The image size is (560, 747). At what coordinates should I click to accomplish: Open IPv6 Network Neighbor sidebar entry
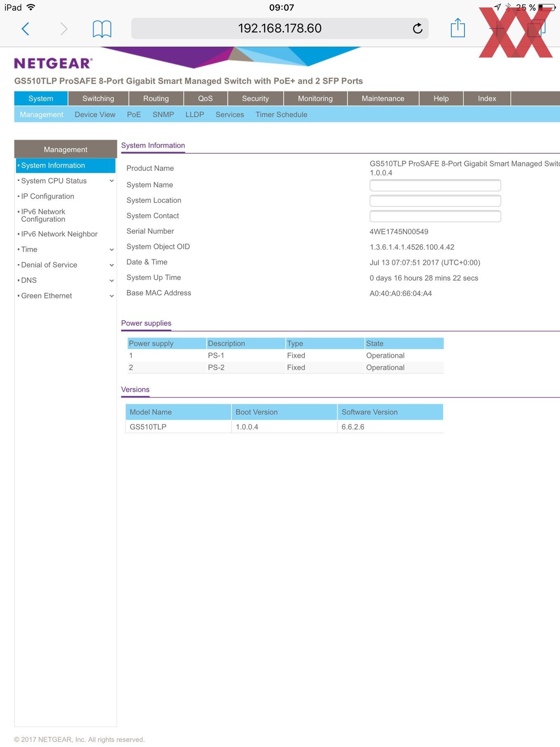coord(59,234)
